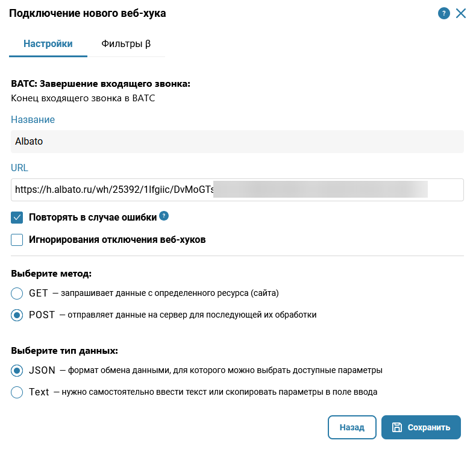The width and height of the screenshot is (476, 449).
Task: Open the help tooltip beside 'Повторять в случае ошибки'
Action: point(164,216)
